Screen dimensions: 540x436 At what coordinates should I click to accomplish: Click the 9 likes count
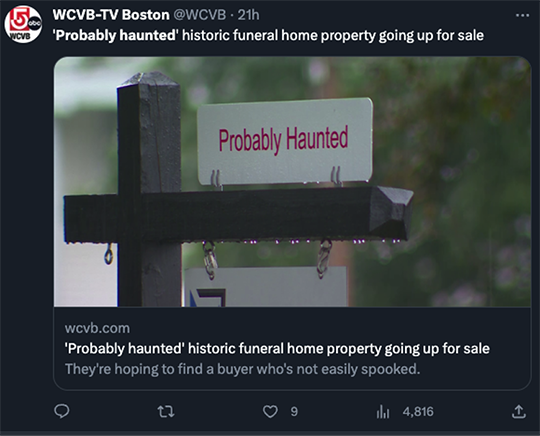pos(294,412)
